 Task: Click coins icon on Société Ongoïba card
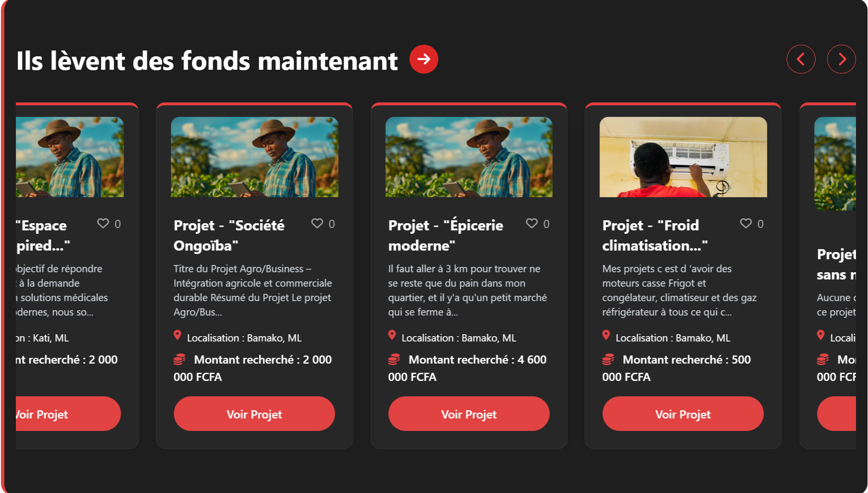[x=179, y=359]
